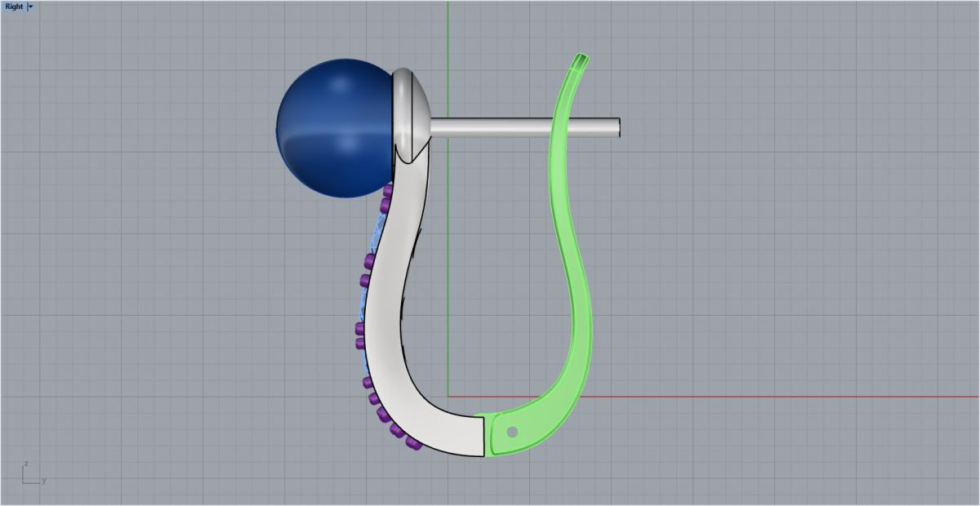Select the lowest purple gemstone

[x=412, y=445]
